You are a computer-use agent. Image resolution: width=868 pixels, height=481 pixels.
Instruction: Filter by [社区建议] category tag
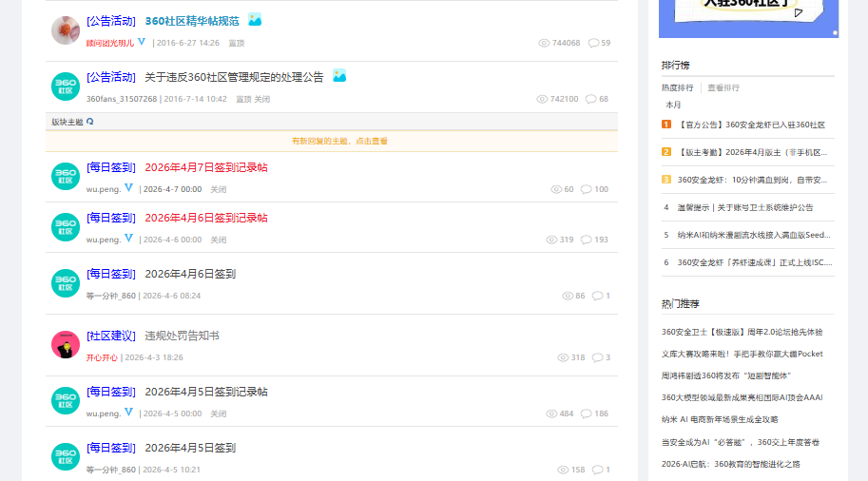pos(110,336)
